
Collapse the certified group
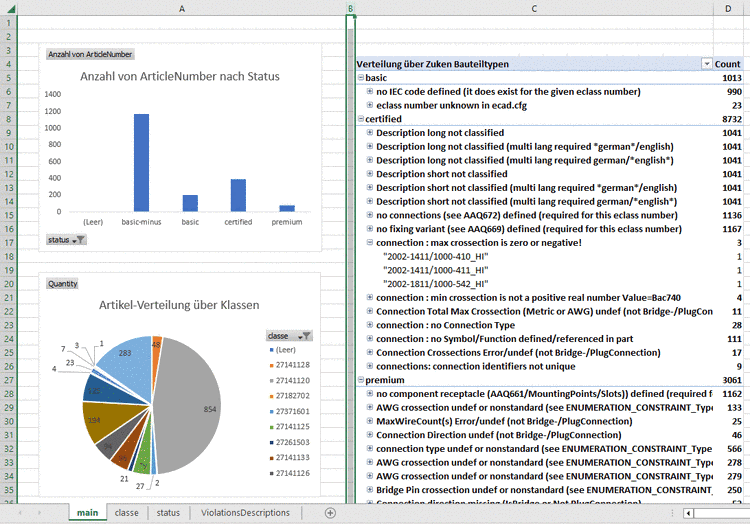coord(361,119)
